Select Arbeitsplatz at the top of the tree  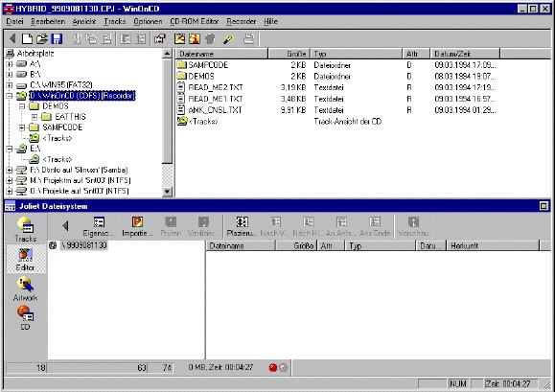pos(30,54)
